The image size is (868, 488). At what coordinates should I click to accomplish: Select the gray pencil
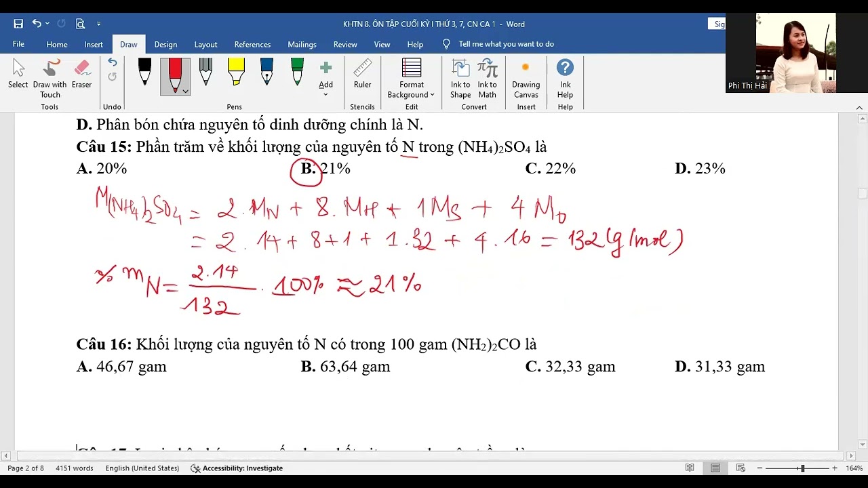(x=205, y=72)
